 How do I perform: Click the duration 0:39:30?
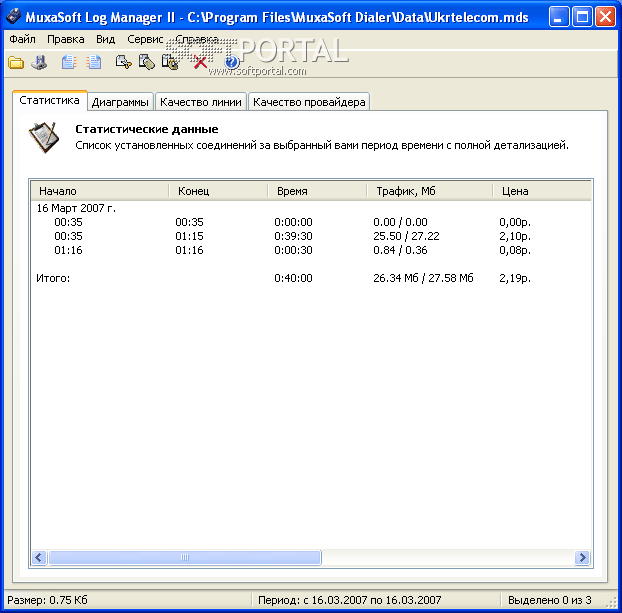(293, 236)
